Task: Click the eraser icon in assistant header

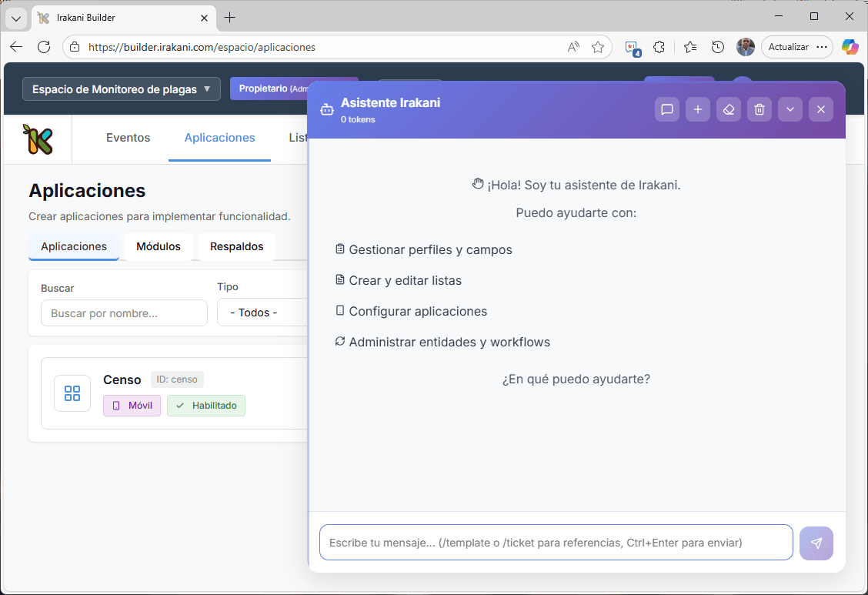Action: tap(729, 109)
